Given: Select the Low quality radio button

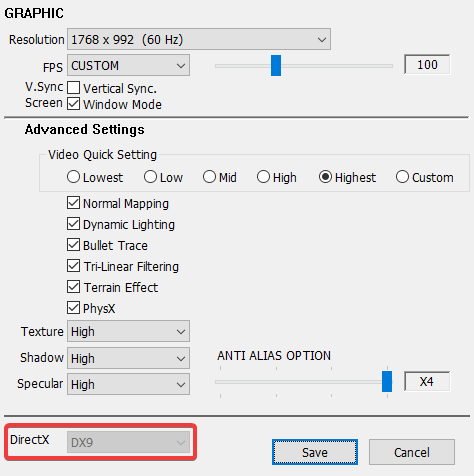Looking at the screenshot, I should point(150,177).
